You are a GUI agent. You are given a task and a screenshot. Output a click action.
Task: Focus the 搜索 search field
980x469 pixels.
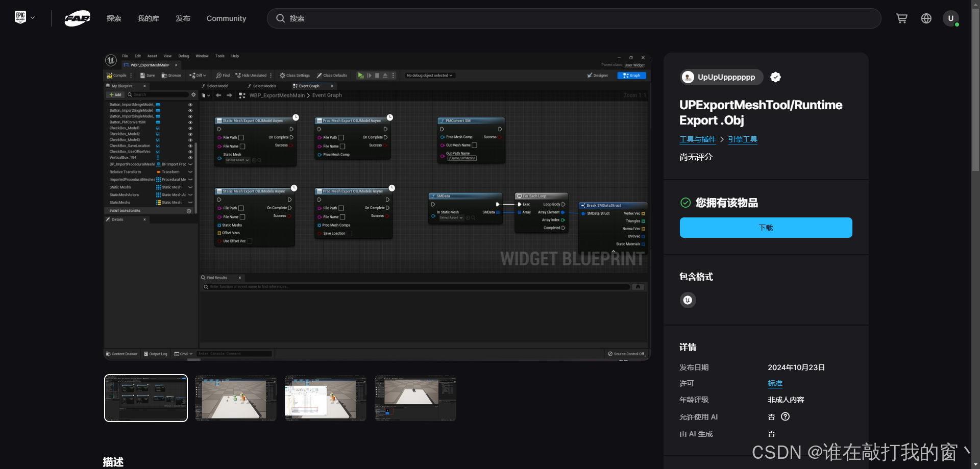point(574,18)
